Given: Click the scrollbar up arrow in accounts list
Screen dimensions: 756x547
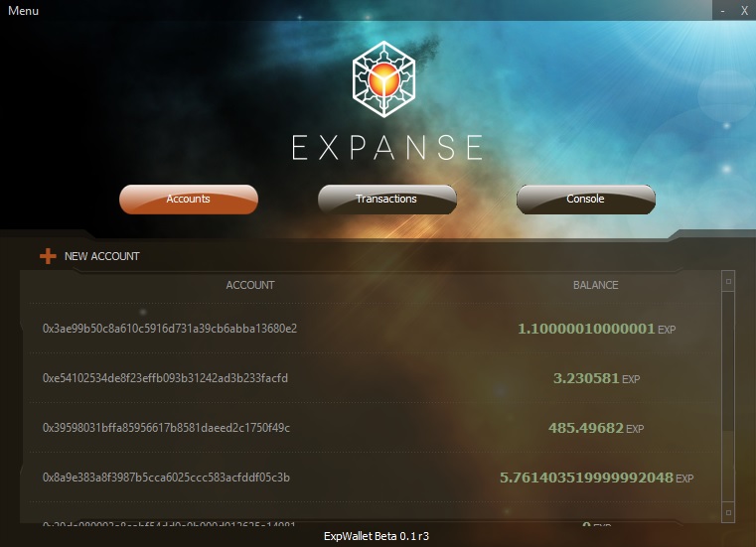Looking at the screenshot, I should tap(728, 281).
